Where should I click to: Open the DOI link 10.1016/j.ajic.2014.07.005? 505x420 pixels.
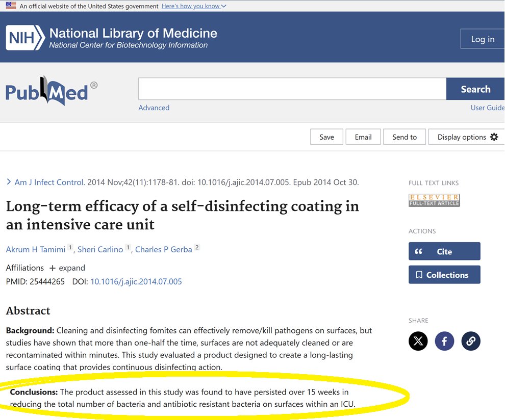[136, 281]
